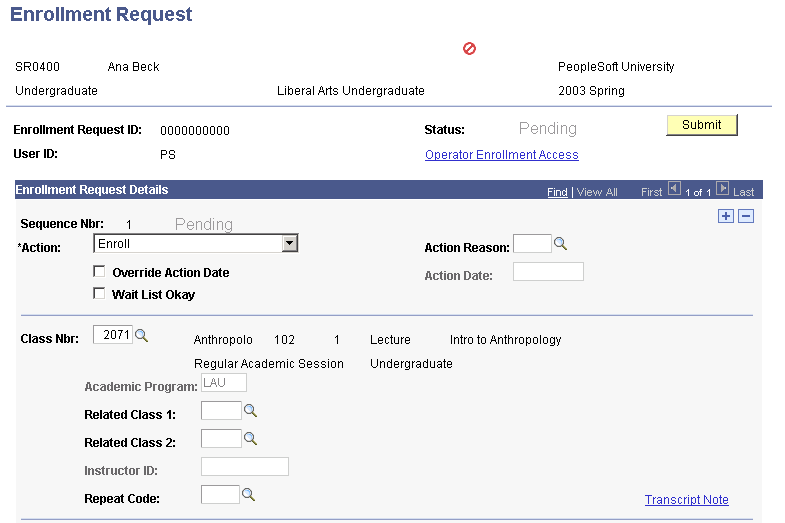The height and width of the screenshot is (523, 785).
Task: Focus the Related Class 1 field
Action: (x=221, y=411)
